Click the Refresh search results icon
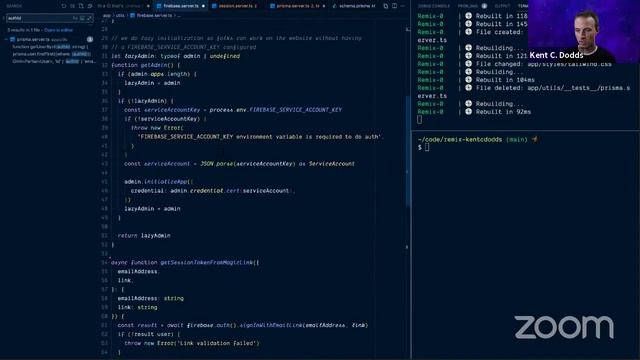Screen dimensions: 640x360 click(64, 6)
